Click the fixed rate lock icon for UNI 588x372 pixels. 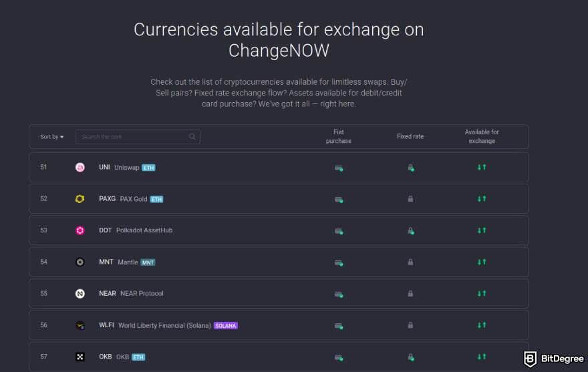(411, 168)
